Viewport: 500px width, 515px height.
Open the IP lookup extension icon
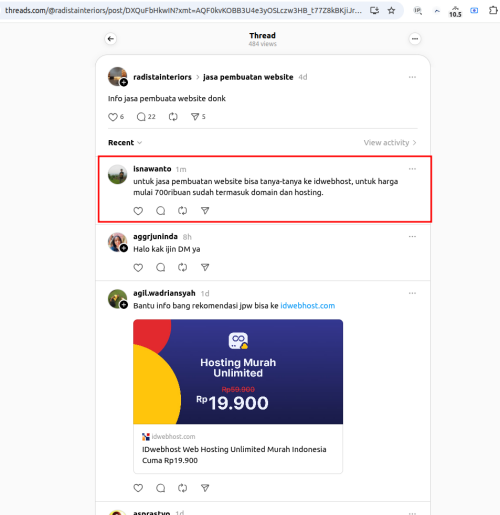[418, 11]
